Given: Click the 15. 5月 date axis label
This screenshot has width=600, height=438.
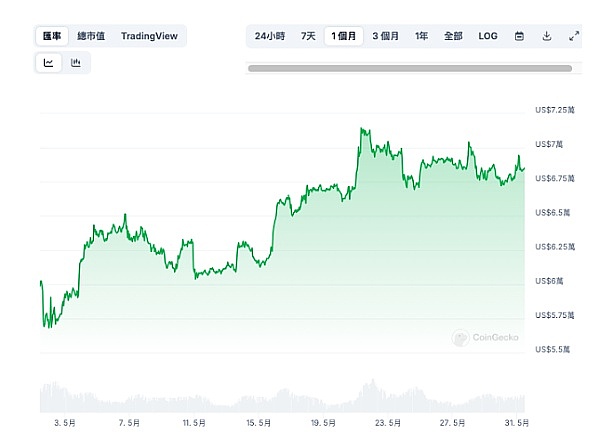Looking at the screenshot, I should pos(257,423).
